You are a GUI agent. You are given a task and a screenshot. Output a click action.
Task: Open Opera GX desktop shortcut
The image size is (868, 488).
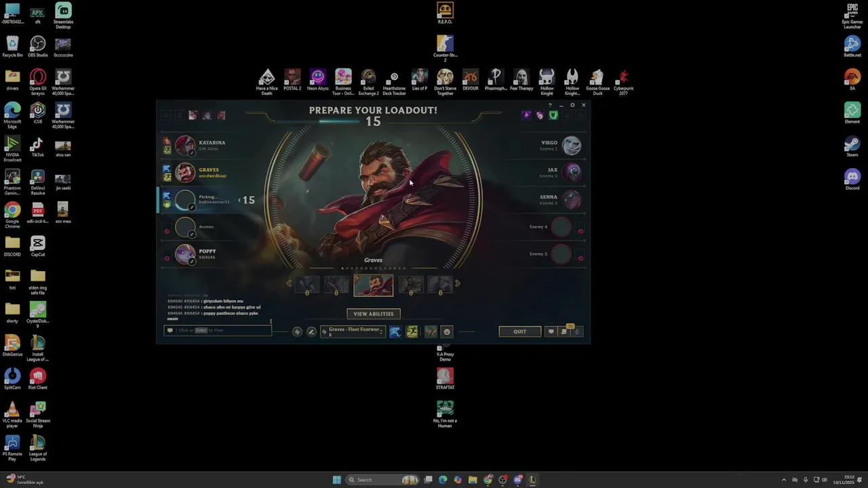[x=38, y=82]
